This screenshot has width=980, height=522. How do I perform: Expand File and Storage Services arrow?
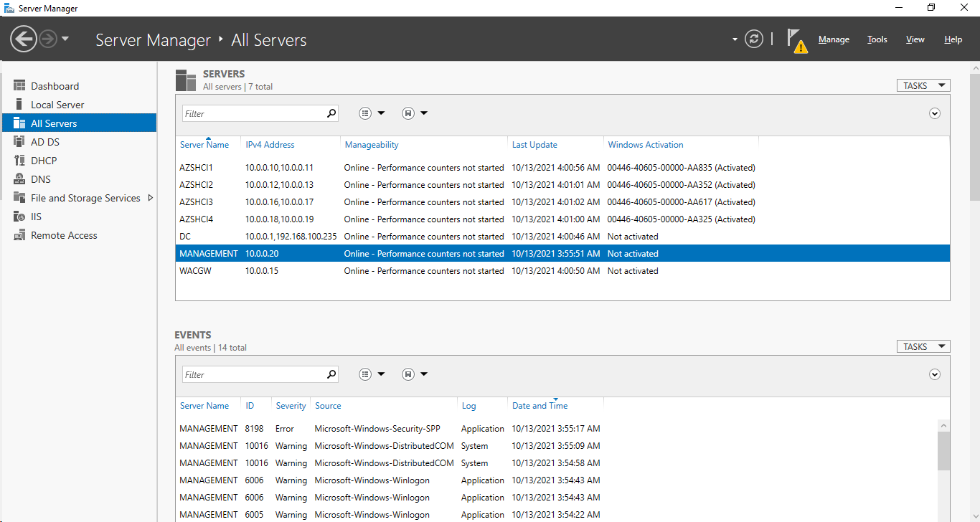[151, 198]
